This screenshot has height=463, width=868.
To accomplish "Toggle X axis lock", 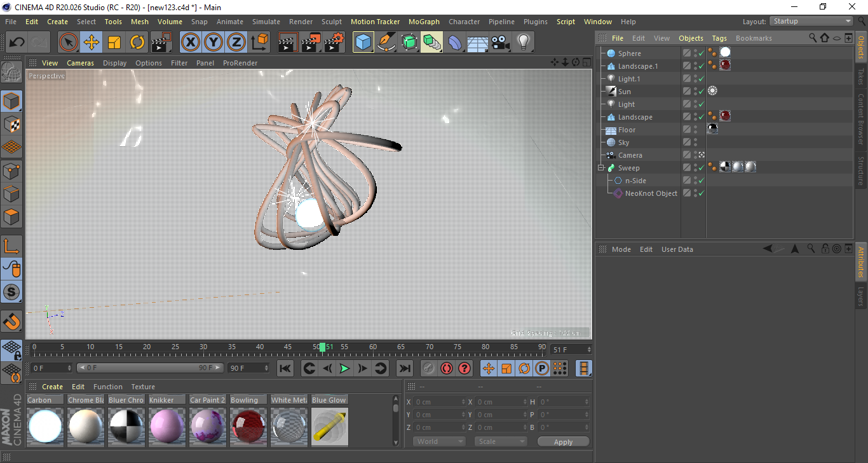I will pyautogui.click(x=191, y=43).
